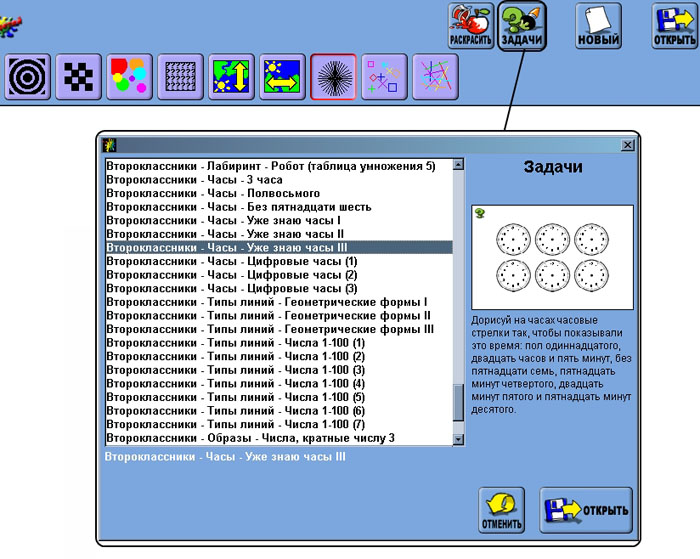Click the clock faces preview thumbnail

551,257
